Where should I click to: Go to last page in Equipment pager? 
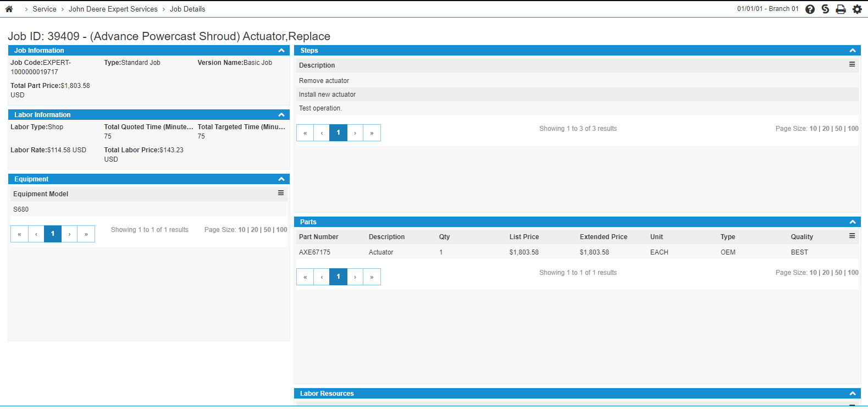(86, 234)
